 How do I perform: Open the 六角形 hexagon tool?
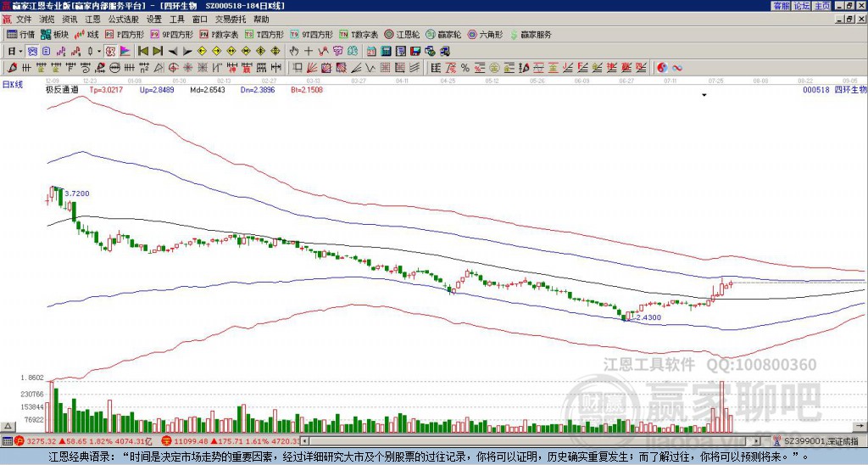point(485,34)
